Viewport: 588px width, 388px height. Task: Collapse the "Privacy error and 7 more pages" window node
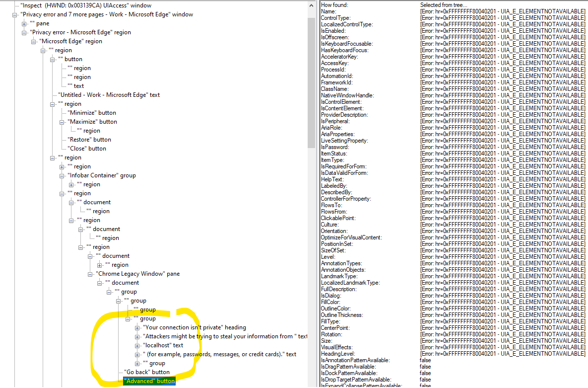click(14, 14)
